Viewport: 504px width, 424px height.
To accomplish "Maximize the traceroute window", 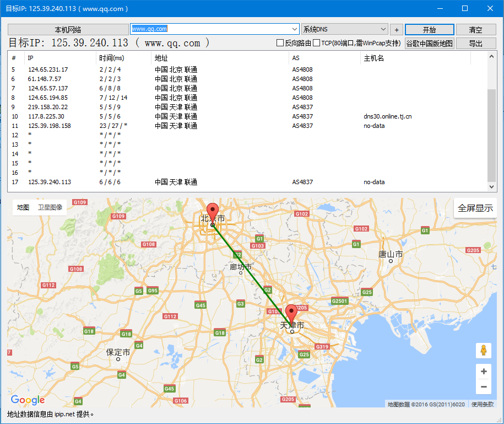I will click(465, 8).
